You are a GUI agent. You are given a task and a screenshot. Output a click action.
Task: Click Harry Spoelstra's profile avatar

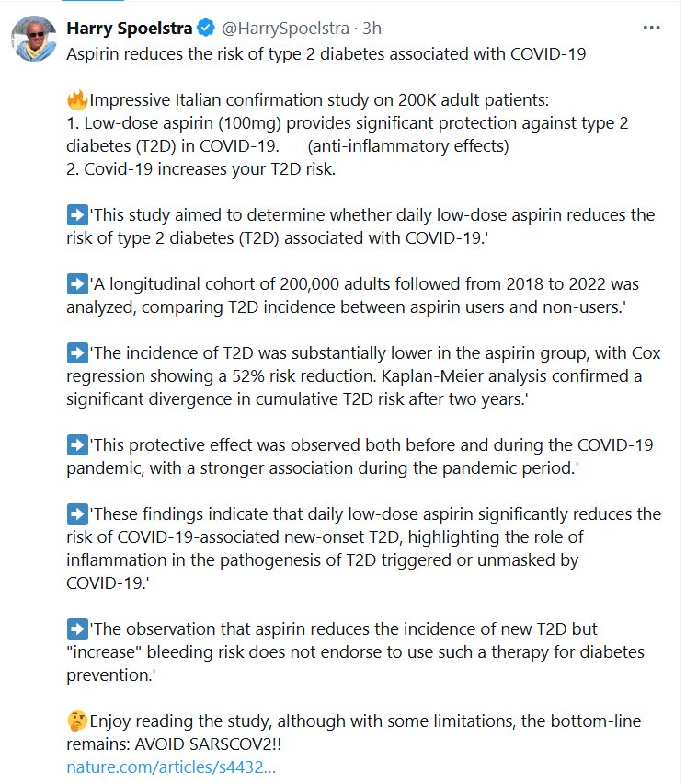click(x=32, y=38)
